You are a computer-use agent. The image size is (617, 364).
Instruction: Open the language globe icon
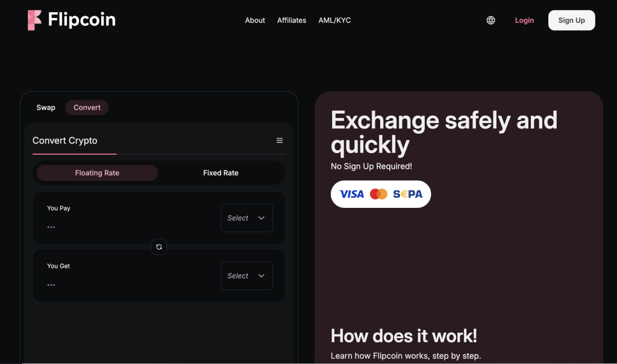click(x=490, y=20)
